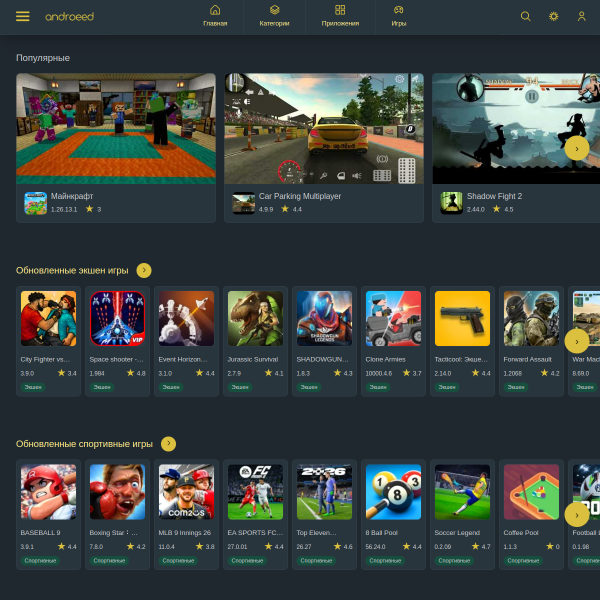
Task: Open the City Fighter vs... game icon
Action: (x=48, y=318)
